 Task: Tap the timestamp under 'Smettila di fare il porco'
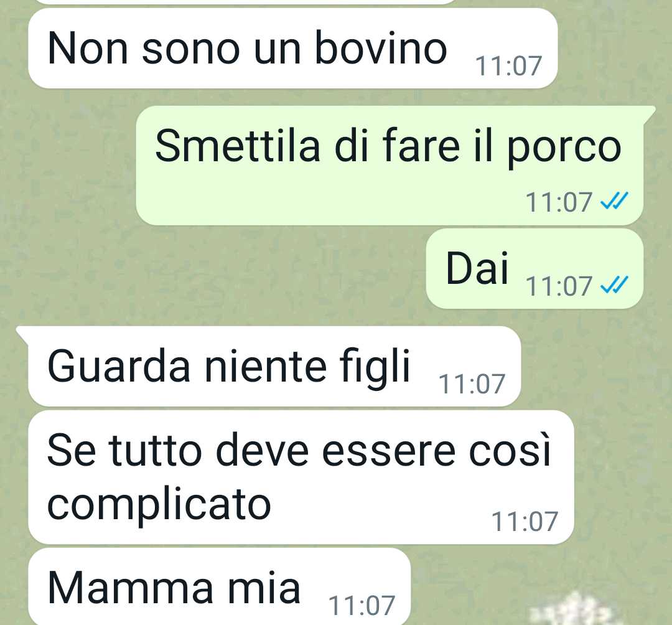coord(558,202)
